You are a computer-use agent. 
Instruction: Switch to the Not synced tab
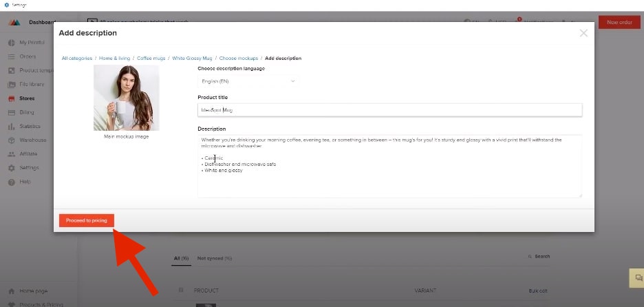[x=214, y=258]
